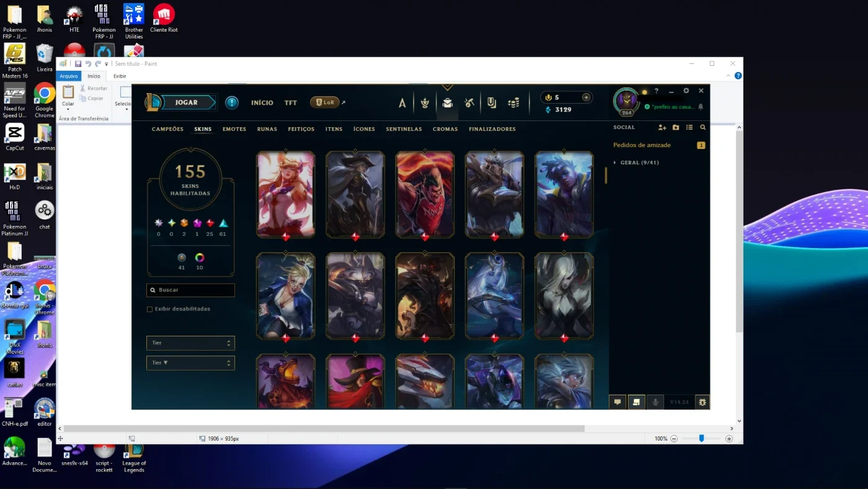Switch to CROMAS tab

tap(445, 129)
